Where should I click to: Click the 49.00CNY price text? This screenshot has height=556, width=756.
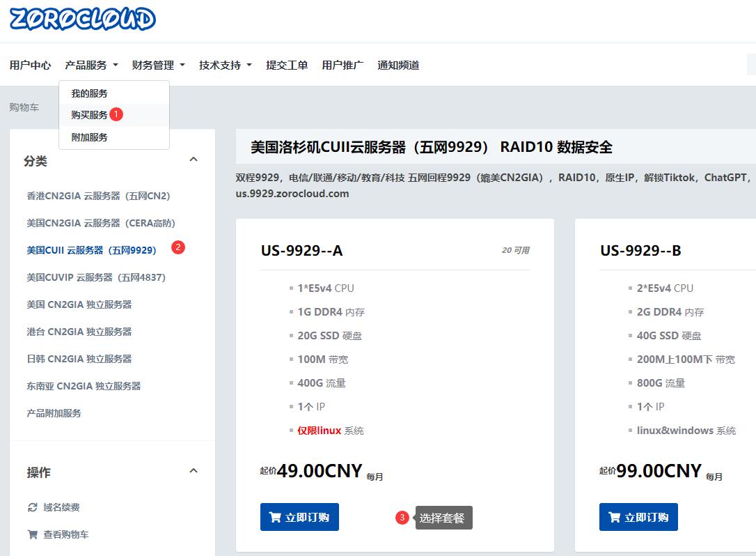tap(320, 470)
